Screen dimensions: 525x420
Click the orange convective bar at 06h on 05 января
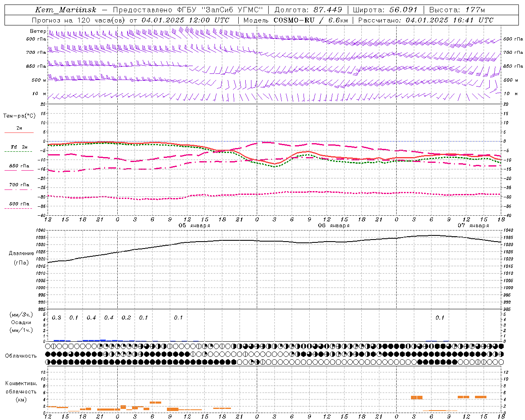point(155,402)
